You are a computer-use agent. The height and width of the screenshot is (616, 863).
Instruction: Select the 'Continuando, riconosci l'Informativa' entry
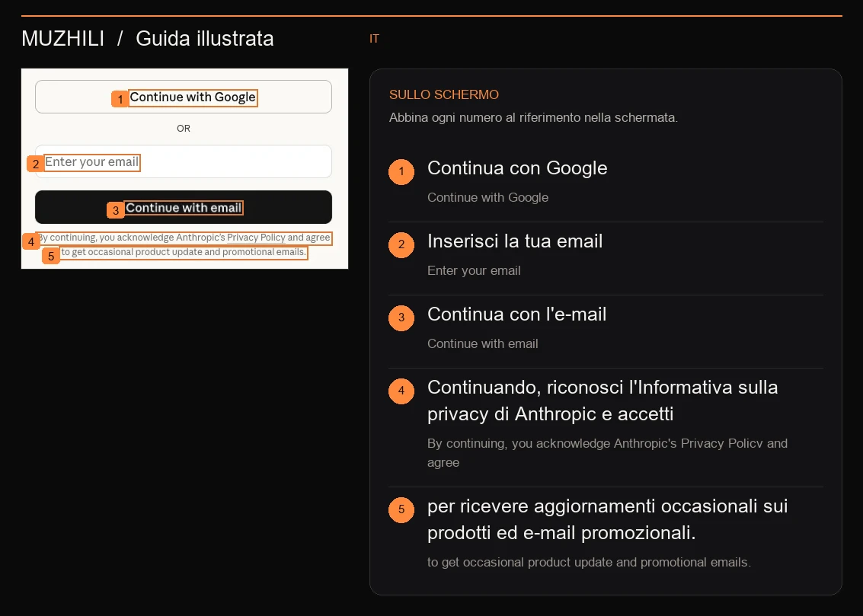click(x=606, y=426)
